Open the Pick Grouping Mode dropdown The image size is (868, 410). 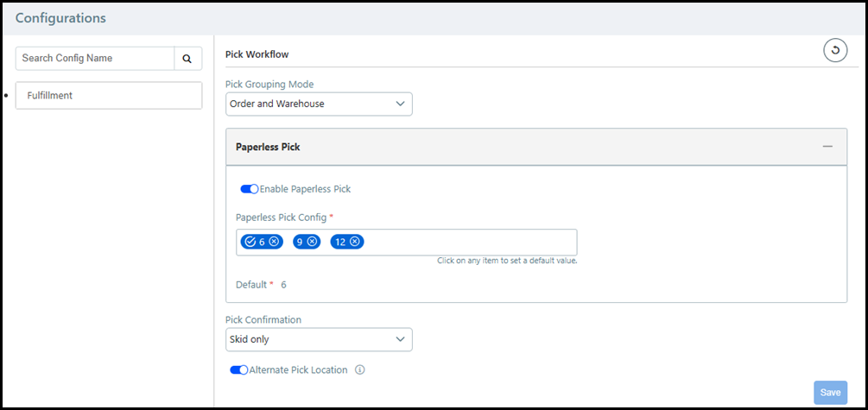[319, 104]
